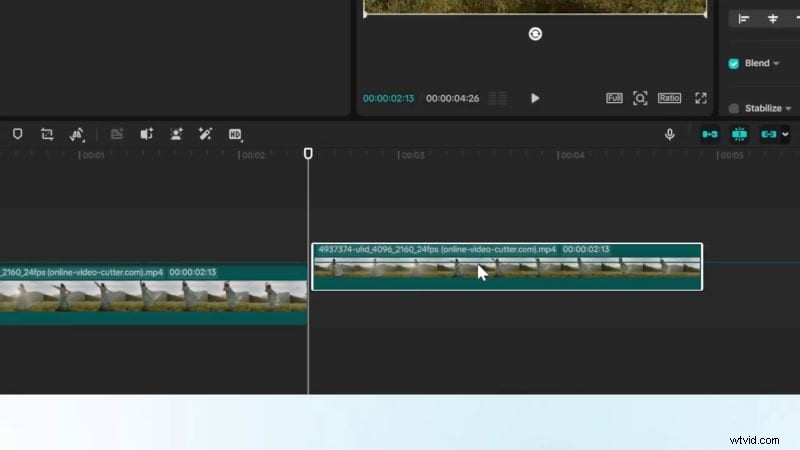Click the playhead handle on the timeline ruler
The image size is (800, 450).
tap(308, 154)
